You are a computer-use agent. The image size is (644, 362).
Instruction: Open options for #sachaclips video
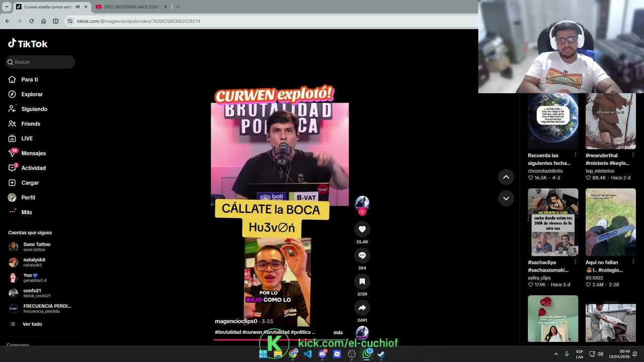click(x=576, y=261)
